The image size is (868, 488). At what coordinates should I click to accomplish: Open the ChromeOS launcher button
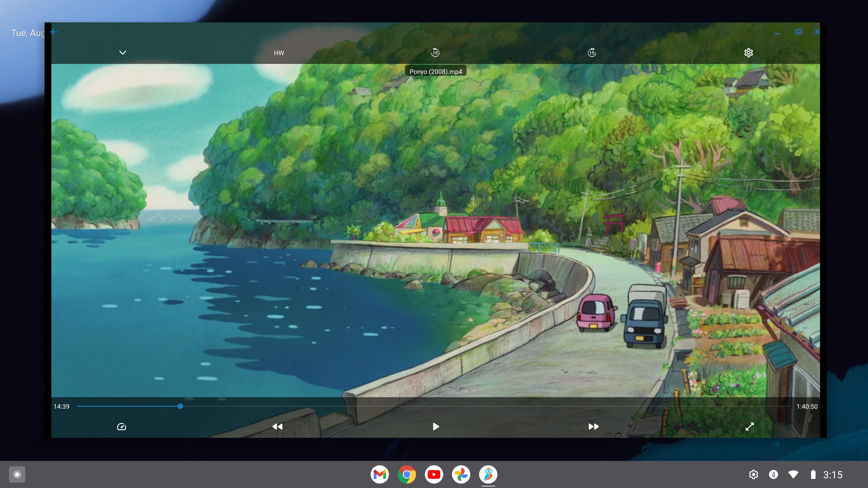pos(17,474)
